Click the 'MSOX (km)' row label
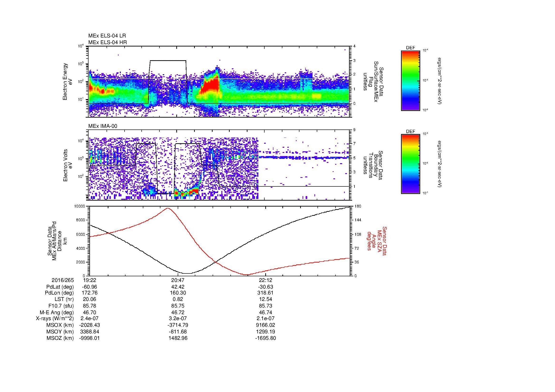Screen dimensions: 555x392 pyautogui.click(x=60, y=325)
